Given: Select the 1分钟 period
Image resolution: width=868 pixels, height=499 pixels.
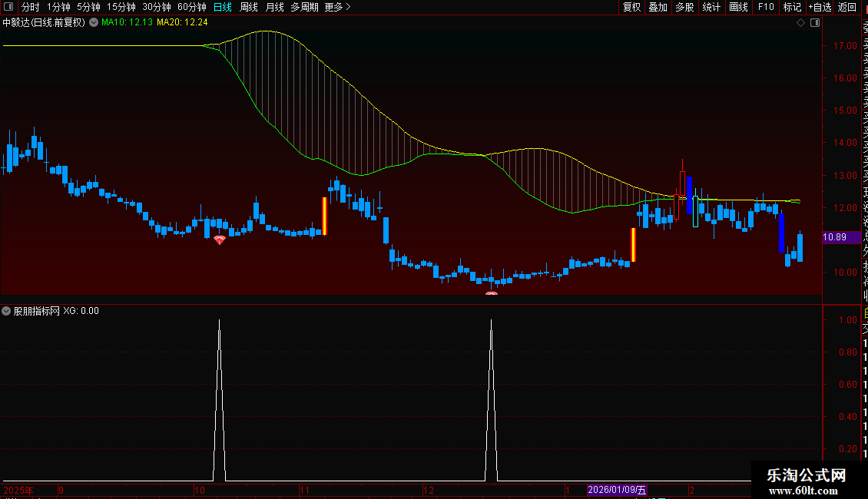Looking at the screenshot, I should click(58, 7).
